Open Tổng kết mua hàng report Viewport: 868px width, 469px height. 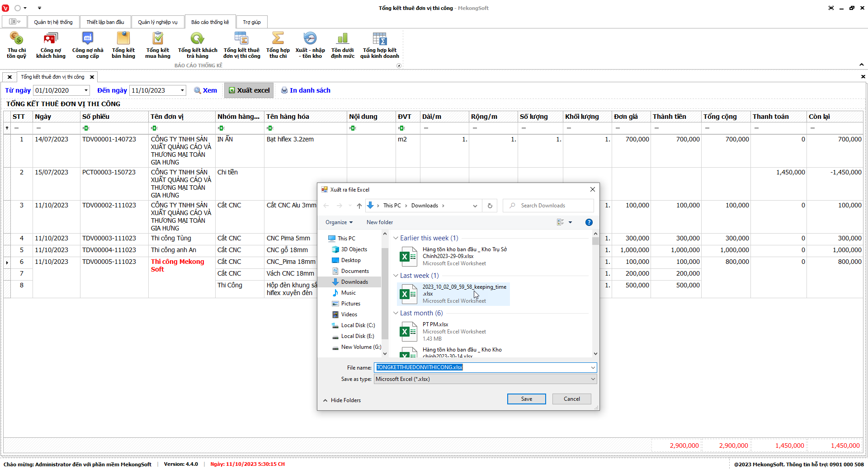pos(157,45)
